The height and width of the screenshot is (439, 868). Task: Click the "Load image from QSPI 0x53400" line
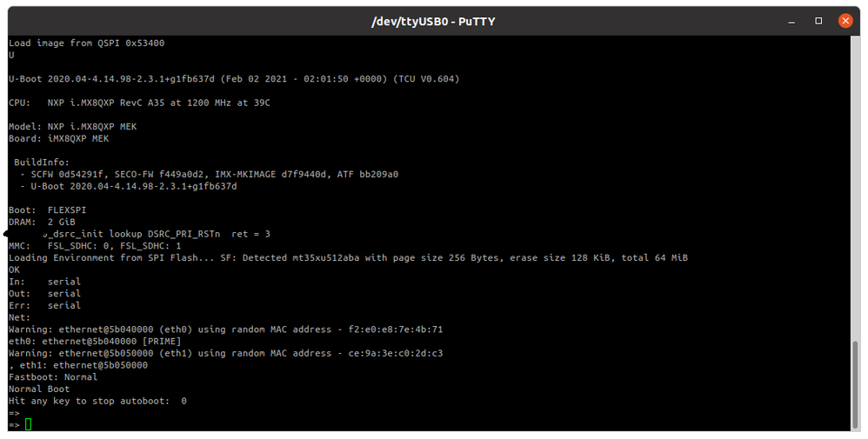[x=86, y=43]
